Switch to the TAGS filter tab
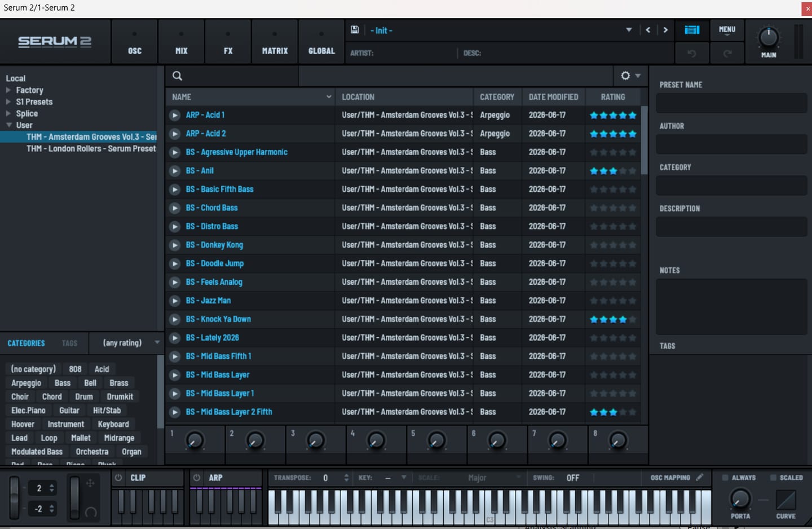The width and height of the screenshot is (812, 529). click(x=69, y=343)
